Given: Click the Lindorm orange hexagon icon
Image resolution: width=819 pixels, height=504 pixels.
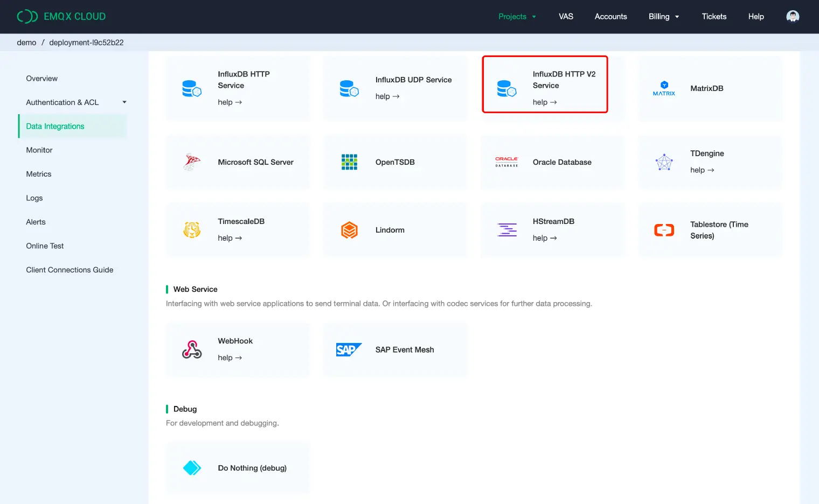Looking at the screenshot, I should [349, 230].
